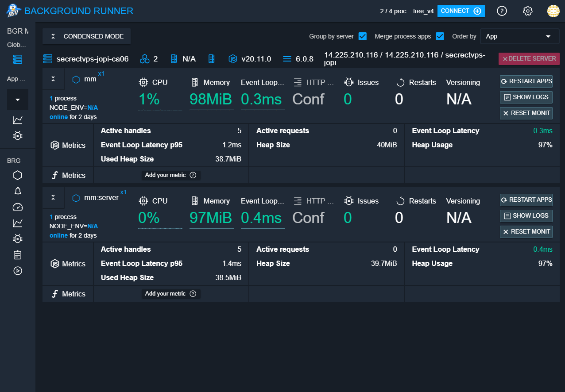Screen dimensions: 565x392
Task: Click mm:server's 97MiB memory value
Action: (x=211, y=218)
